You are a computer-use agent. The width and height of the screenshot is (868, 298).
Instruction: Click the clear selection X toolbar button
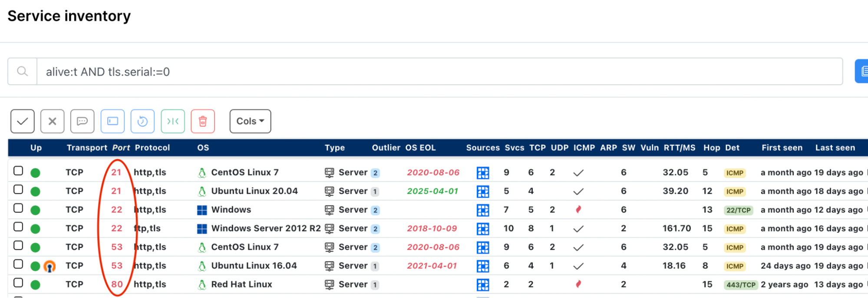click(x=53, y=121)
